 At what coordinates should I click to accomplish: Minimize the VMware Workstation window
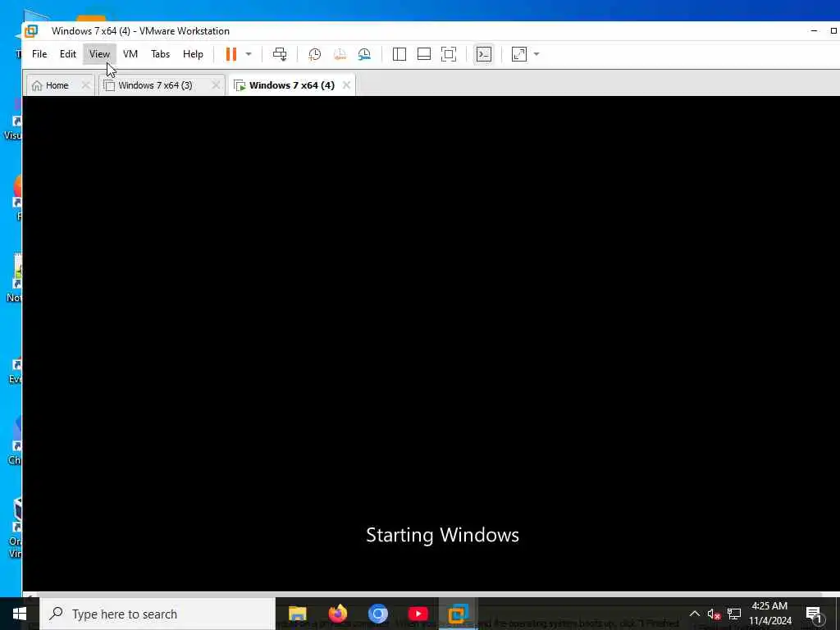(x=815, y=31)
